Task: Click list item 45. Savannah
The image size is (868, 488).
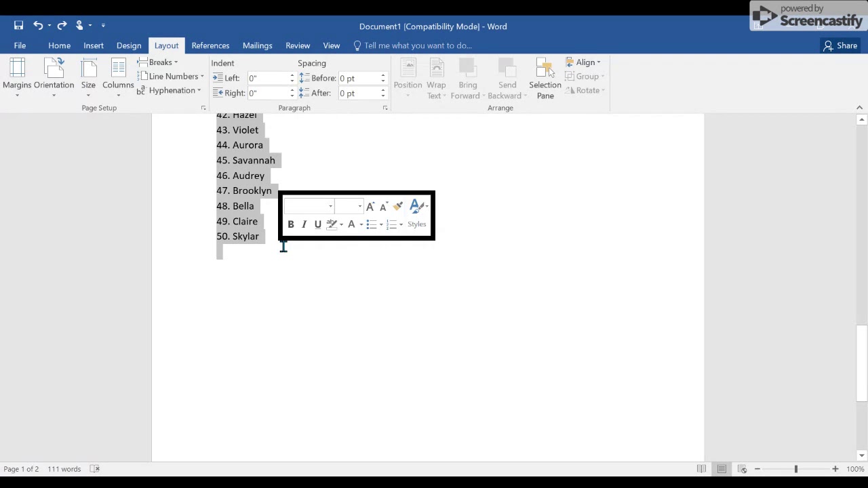Action: pyautogui.click(x=245, y=160)
